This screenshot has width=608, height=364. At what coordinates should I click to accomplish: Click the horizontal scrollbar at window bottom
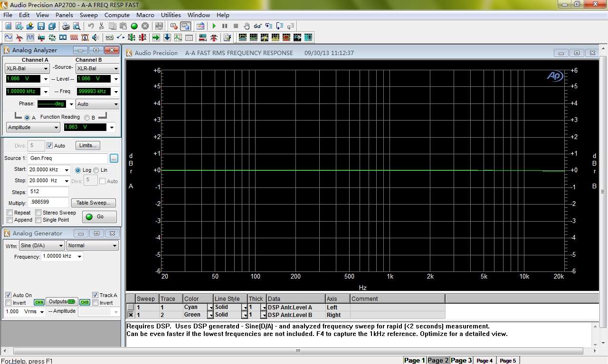coord(298,351)
